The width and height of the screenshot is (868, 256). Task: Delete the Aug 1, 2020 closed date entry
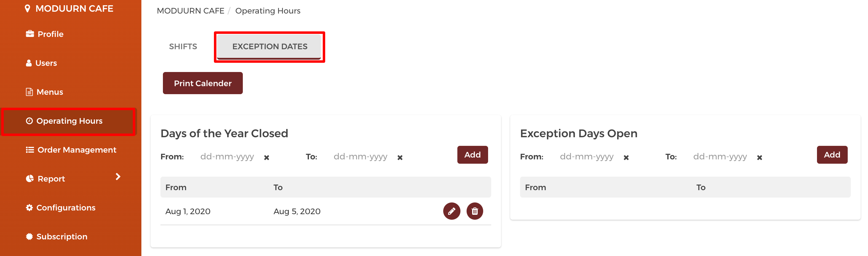[475, 211]
